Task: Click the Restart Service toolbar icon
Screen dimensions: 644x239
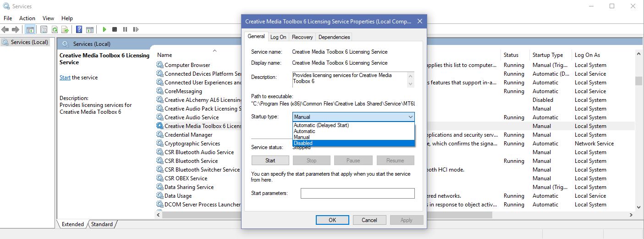Action: point(136,29)
